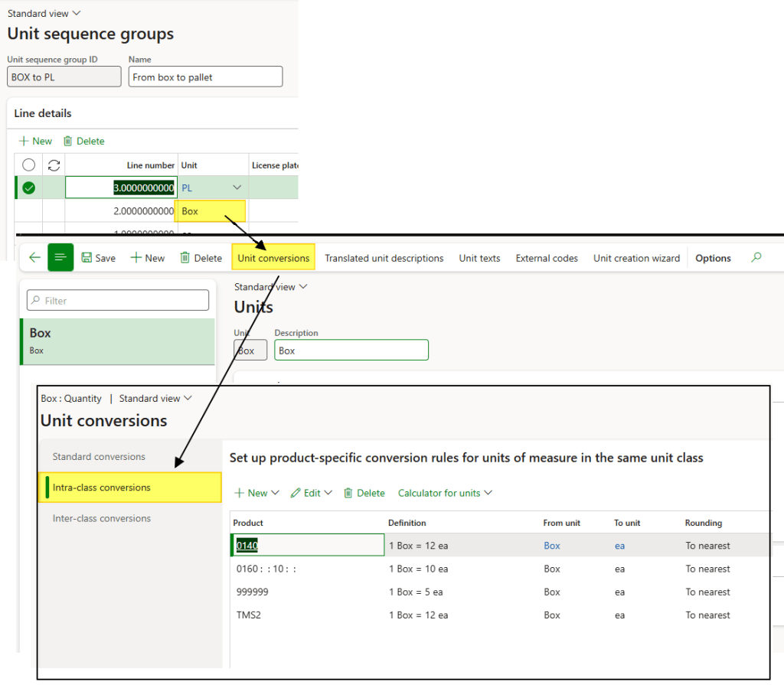Click the back arrow in the Units toolbar

point(34,258)
